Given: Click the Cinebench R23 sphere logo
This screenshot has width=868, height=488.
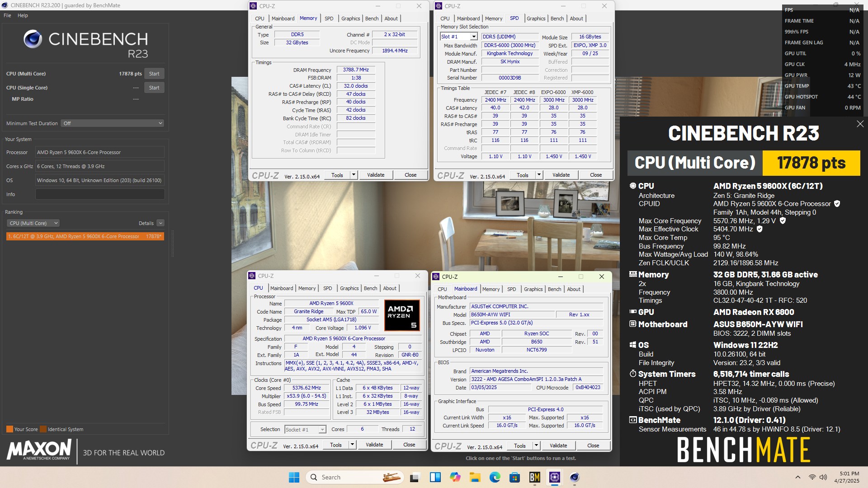Looking at the screenshot, I should 33,39.
